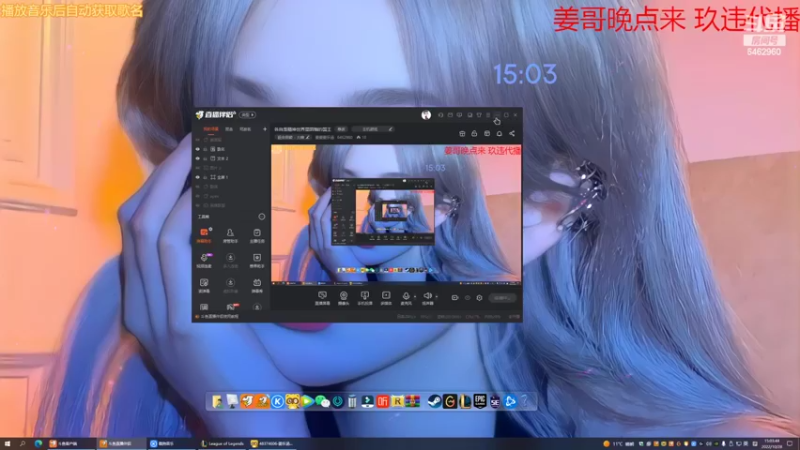Open WinRAR from the desktop dock

click(x=413, y=402)
